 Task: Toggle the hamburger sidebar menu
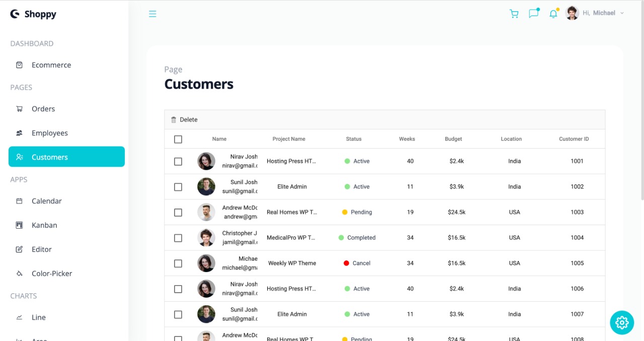(152, 14)
